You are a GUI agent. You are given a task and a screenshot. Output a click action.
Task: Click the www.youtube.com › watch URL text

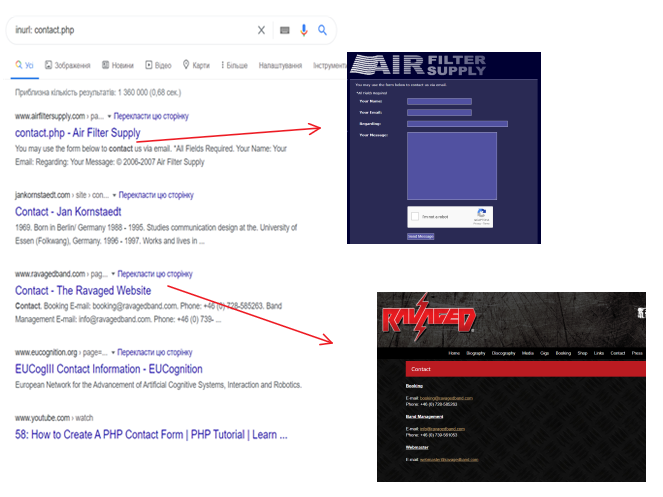pos(54,418)
